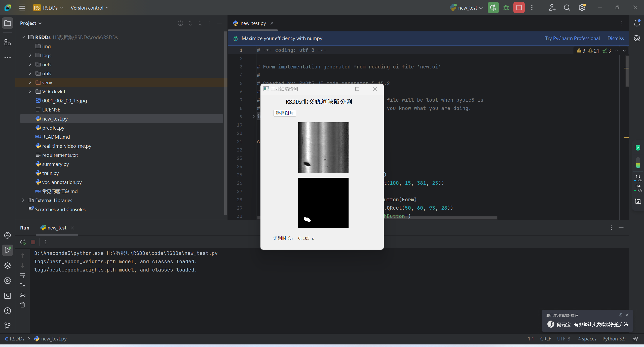Toggle soft-wrap in Run console
Image resolution: width=644 pixels, height=347 pixels.
(x=23, y=275)
